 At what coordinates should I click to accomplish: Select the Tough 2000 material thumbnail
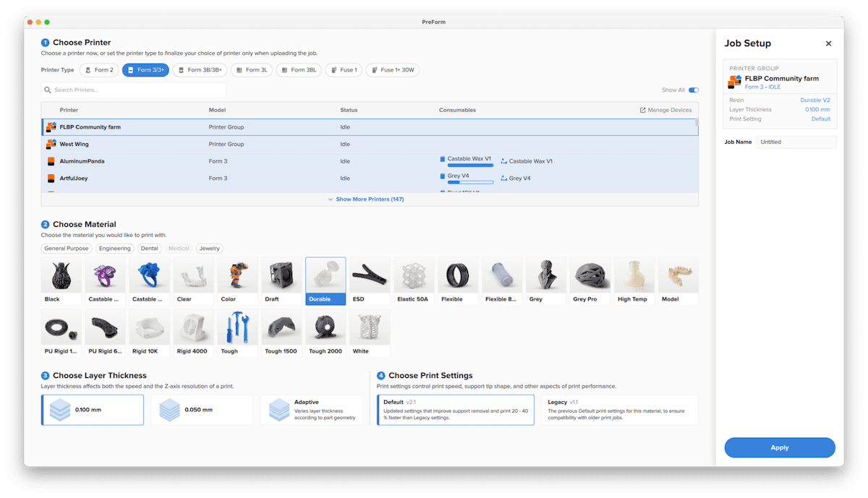[x=325, y=334]
